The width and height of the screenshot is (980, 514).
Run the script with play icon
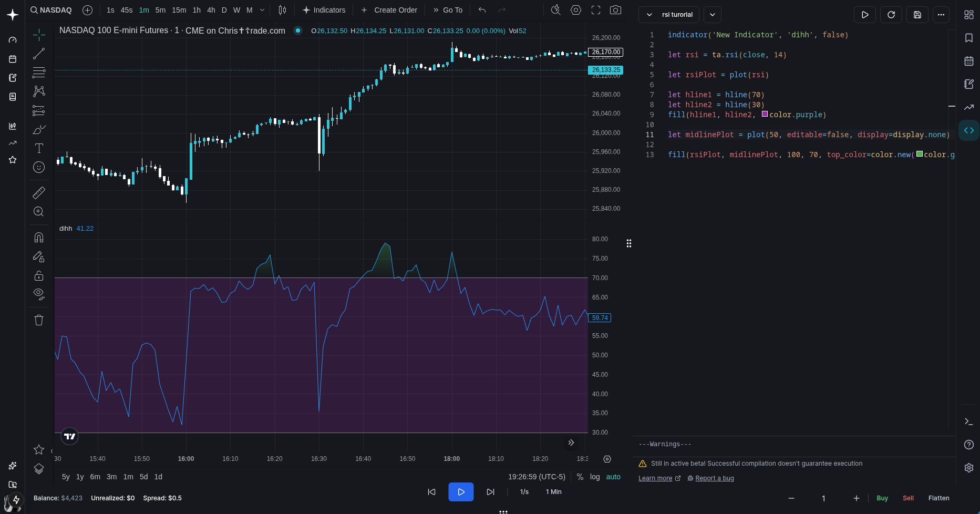click(x=865, y=15)
